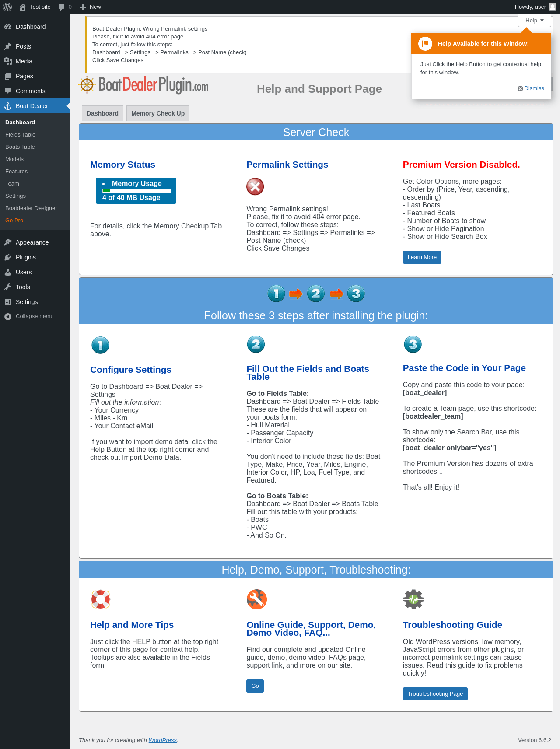The image size is (560, 749).
Task: Click the Memory Status heading
Action: click(x=122, y=164)
